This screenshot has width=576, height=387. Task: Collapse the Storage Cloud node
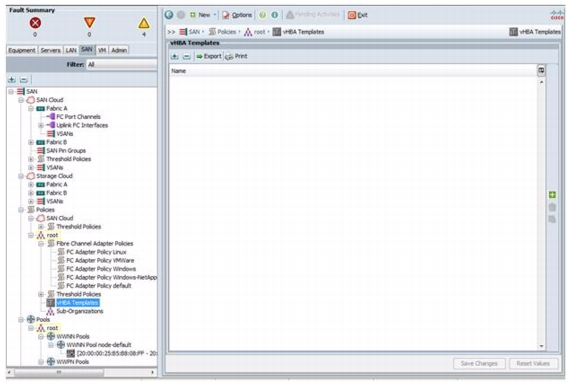pyautogui.click(x=21, y=176)
